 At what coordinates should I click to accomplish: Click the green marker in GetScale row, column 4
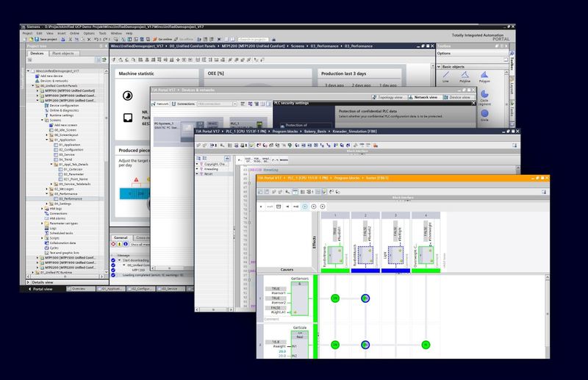[x=426, y=345]
